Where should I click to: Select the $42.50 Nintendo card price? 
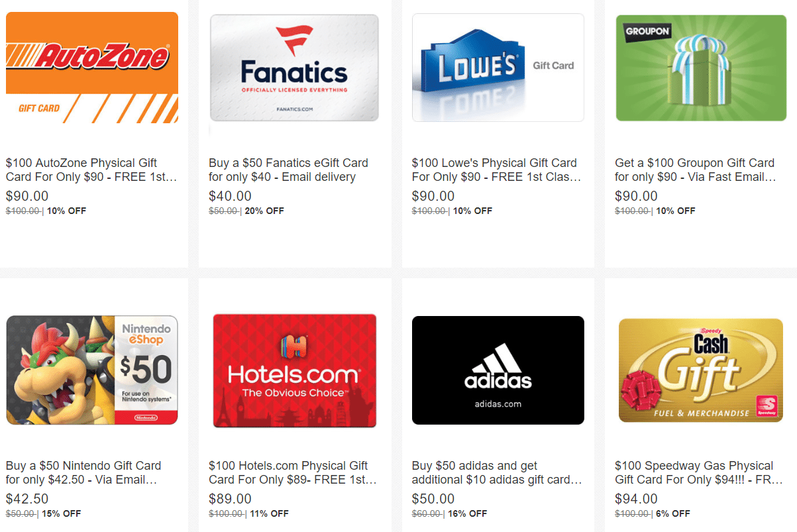[x=27, y=499]
